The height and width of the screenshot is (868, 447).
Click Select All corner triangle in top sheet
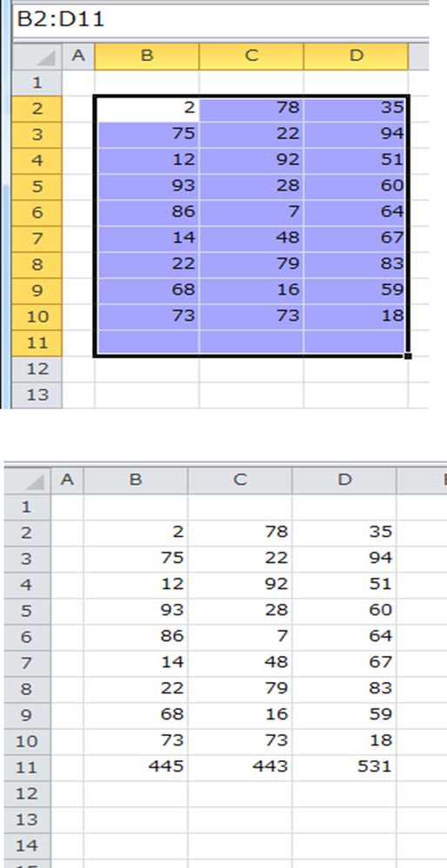coord(37,56)
